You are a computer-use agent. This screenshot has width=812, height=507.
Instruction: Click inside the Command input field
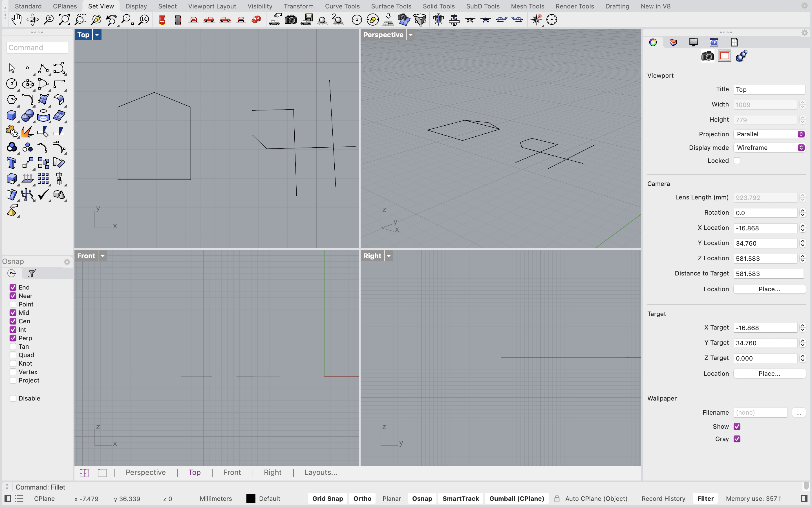tap(37, 47)
